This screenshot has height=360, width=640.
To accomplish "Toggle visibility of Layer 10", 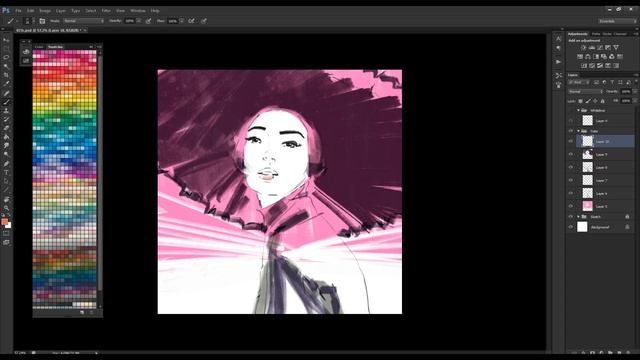I will pos(571,141).
